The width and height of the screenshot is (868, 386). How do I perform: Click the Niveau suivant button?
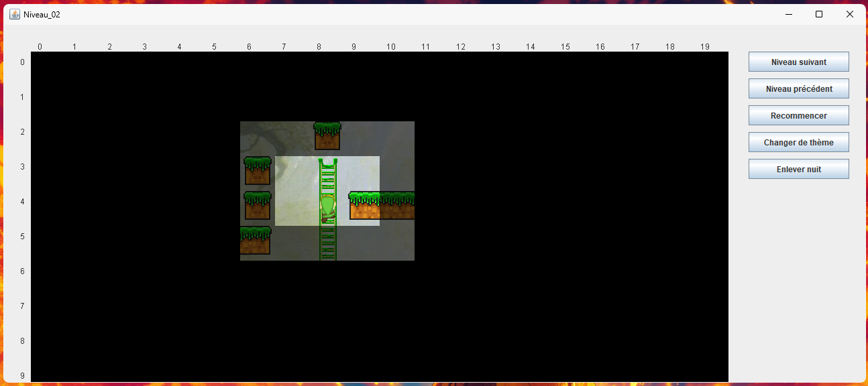tap(798, 62)
